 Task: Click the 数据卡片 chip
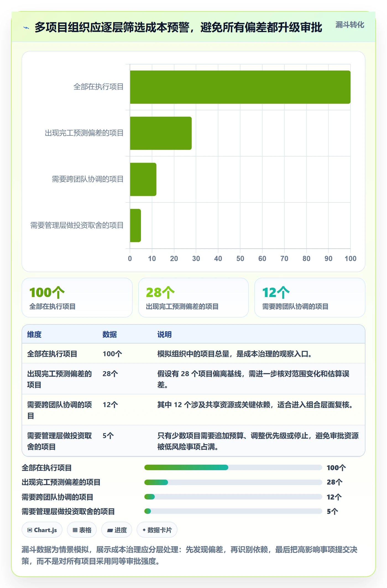coord(157,530)
